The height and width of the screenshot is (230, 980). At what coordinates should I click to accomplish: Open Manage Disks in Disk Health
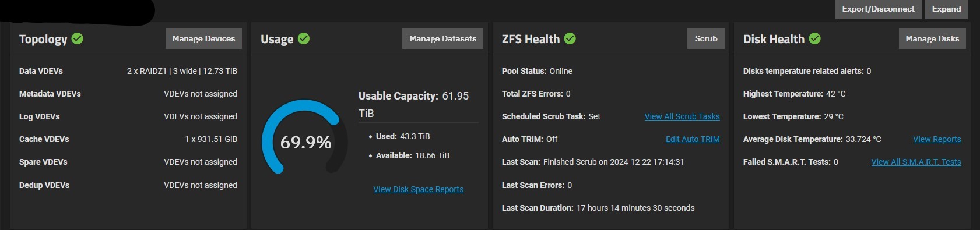pos(932,38)
